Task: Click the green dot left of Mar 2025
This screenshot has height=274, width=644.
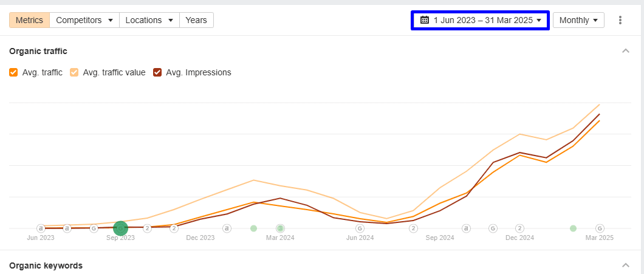Action: (x=573, y=228)
